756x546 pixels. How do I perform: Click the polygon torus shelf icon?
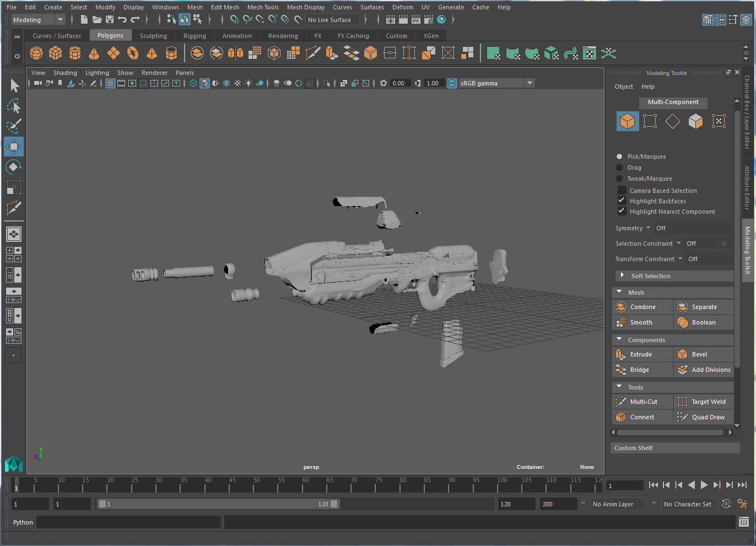(133, 53)
